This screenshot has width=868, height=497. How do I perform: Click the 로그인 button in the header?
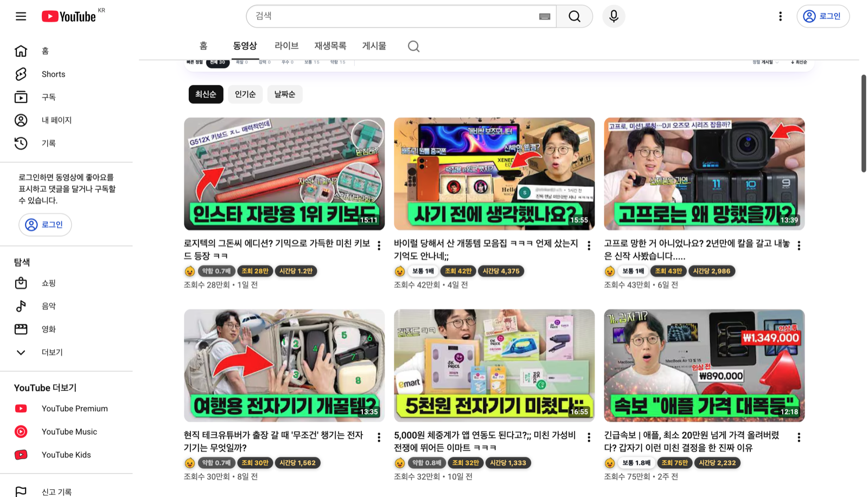click(823, 16)
